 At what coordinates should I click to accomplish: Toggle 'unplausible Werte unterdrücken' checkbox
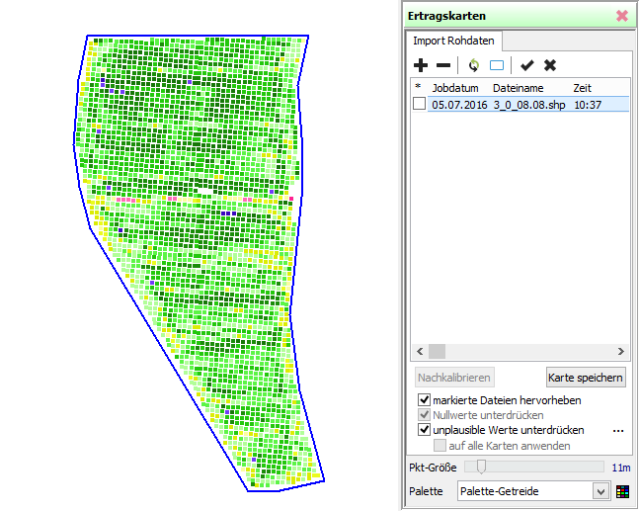(424, 430)
